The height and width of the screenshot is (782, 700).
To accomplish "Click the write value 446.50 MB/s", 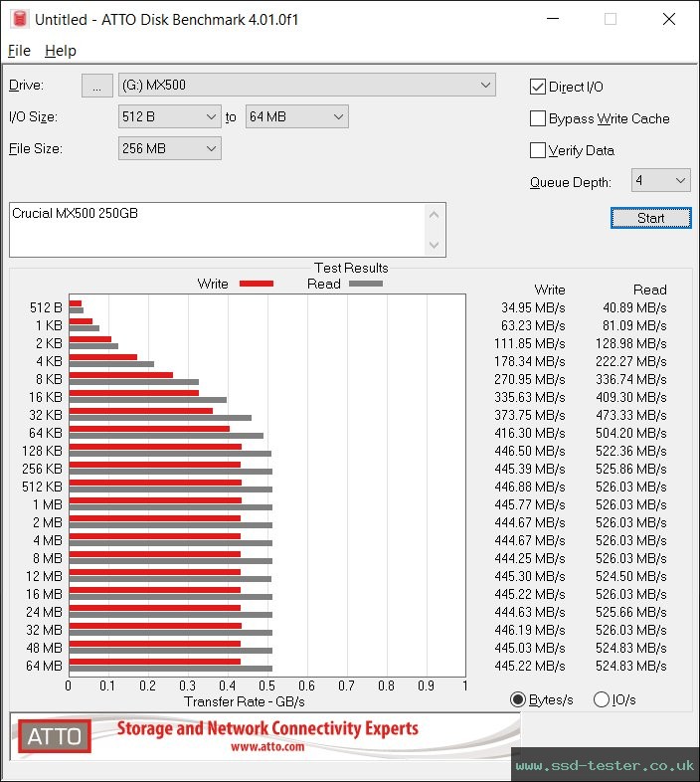I will 530,452.
